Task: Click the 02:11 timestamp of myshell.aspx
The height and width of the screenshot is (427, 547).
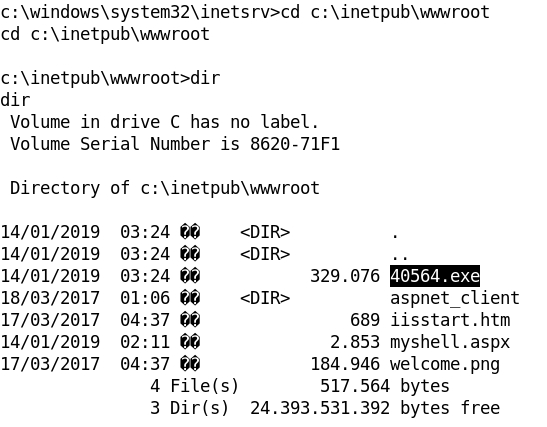Action: [x=145, y=342]
